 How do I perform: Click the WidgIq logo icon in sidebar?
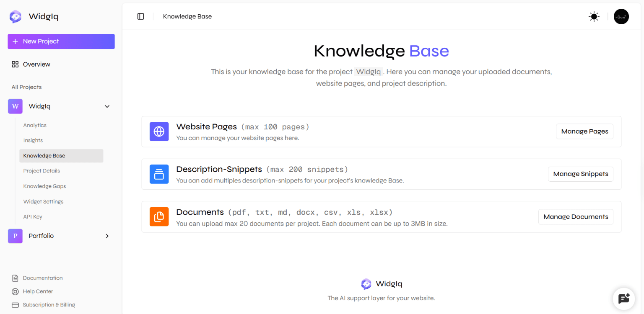pyautogui.click(x=16, y=17)
